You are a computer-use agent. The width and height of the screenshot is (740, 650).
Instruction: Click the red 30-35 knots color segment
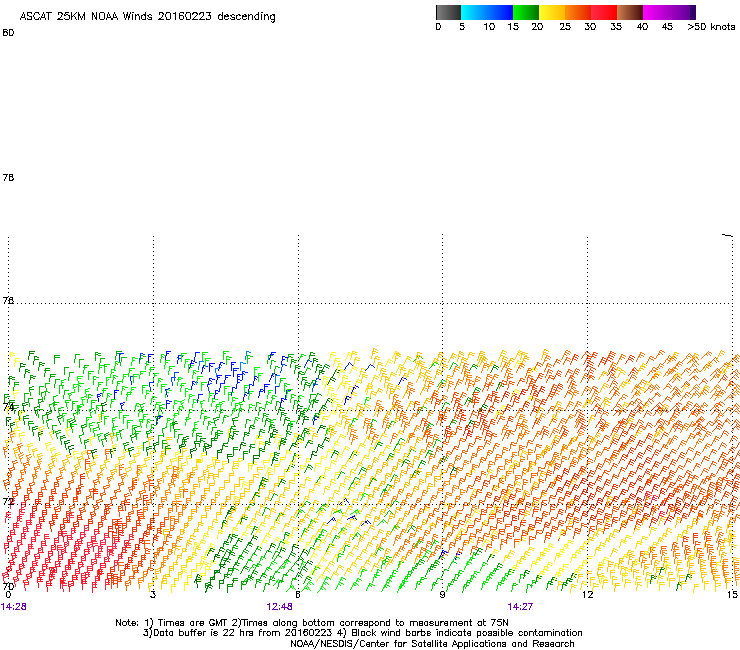point(604,12)
